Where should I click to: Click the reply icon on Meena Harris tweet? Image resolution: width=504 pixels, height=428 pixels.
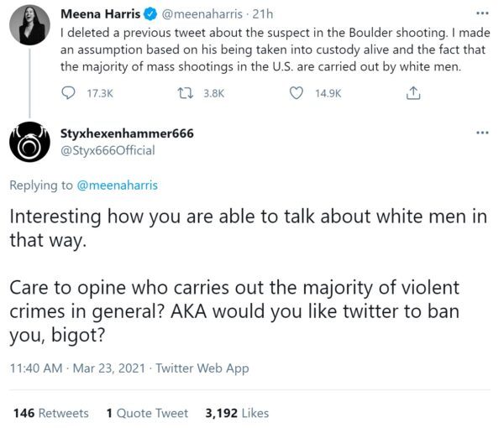(x=69, y=94)
